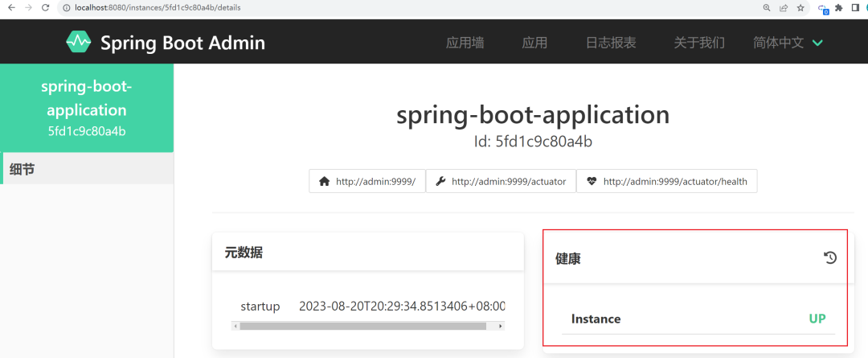Click the 'Instance' health row label

click(x=596, y=319)
